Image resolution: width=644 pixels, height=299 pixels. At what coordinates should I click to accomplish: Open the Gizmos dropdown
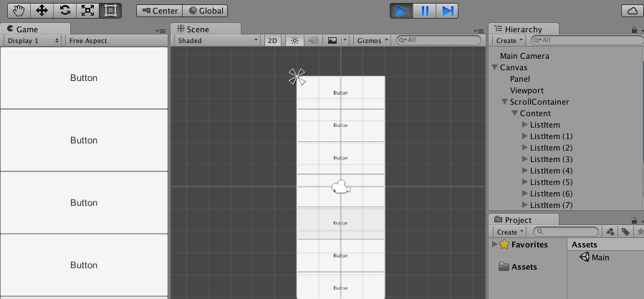tap(373, 40)
